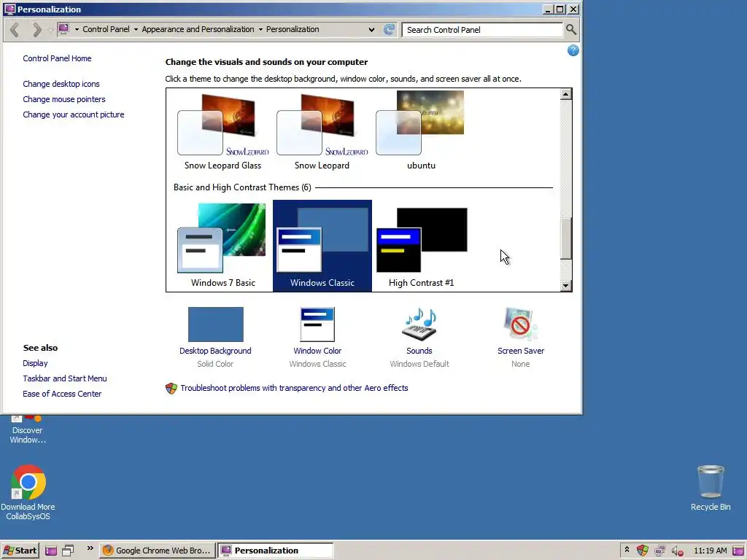Viewport: 747px width, 560px height.
Task: Click the muted volume tray icon
Action: coord(678,551)
